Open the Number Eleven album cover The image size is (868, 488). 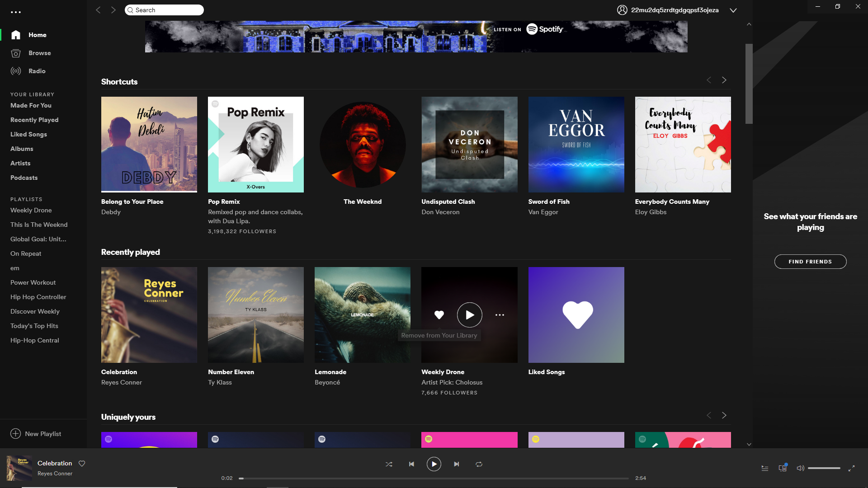pyautogui.click(x=256, y=315)
